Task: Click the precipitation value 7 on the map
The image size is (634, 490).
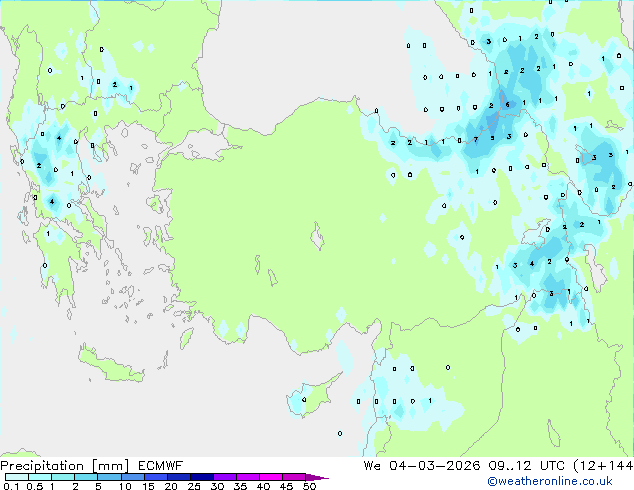Action: pyautogui.click(x=476, y=140)
